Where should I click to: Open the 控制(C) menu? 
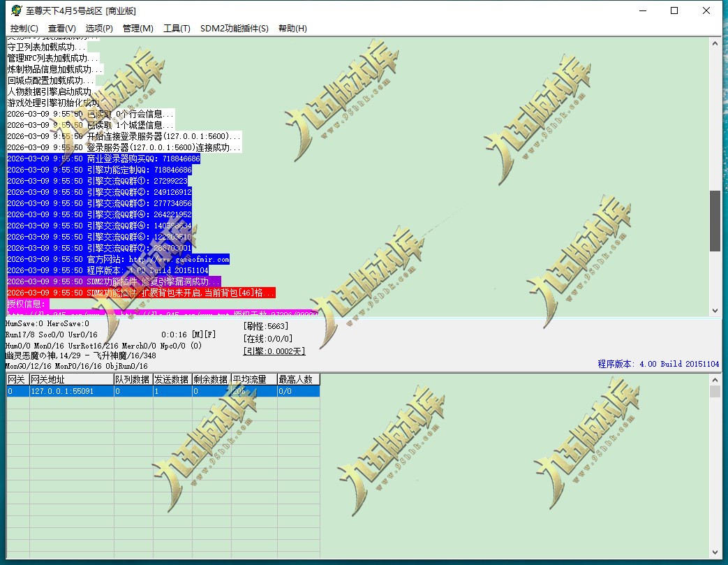[24, 29]
